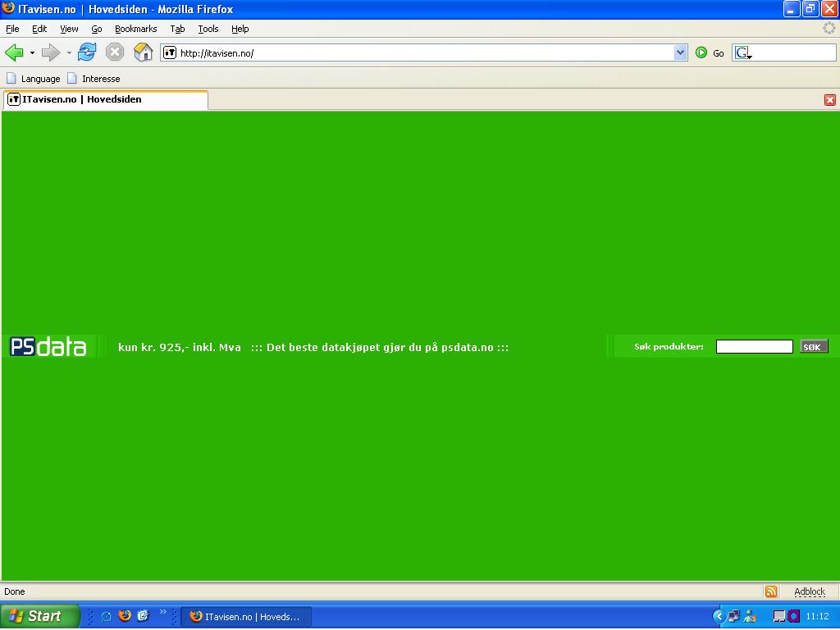Viewport: 840px width, 630px height.
Task: Click the Stop loading button
Action: point(115,52)
